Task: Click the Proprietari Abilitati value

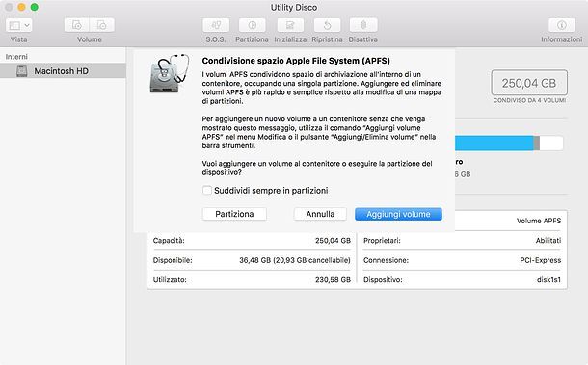Action: [548, 240]
